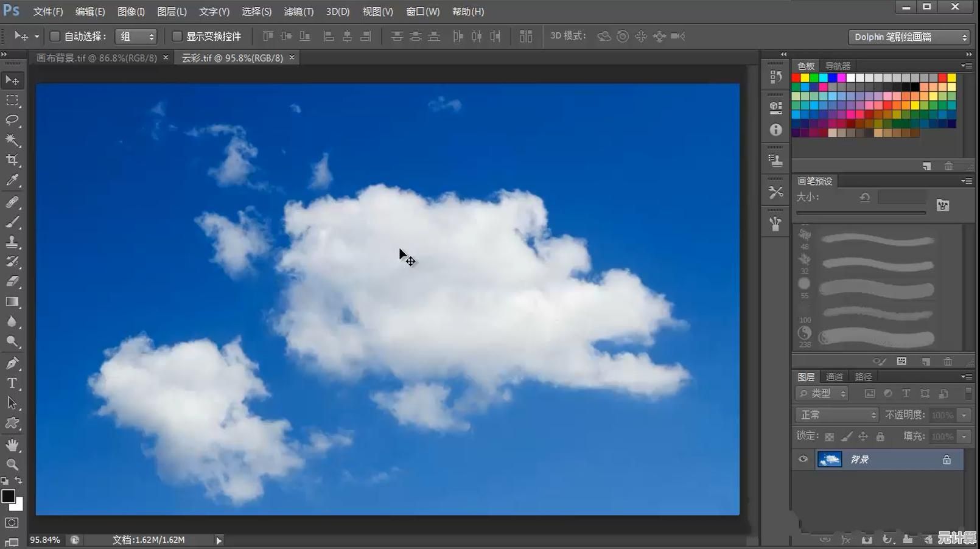Click the black foreground color swatch
The image size is (980, 549).
pyautogui.click(x=8, y=496)
